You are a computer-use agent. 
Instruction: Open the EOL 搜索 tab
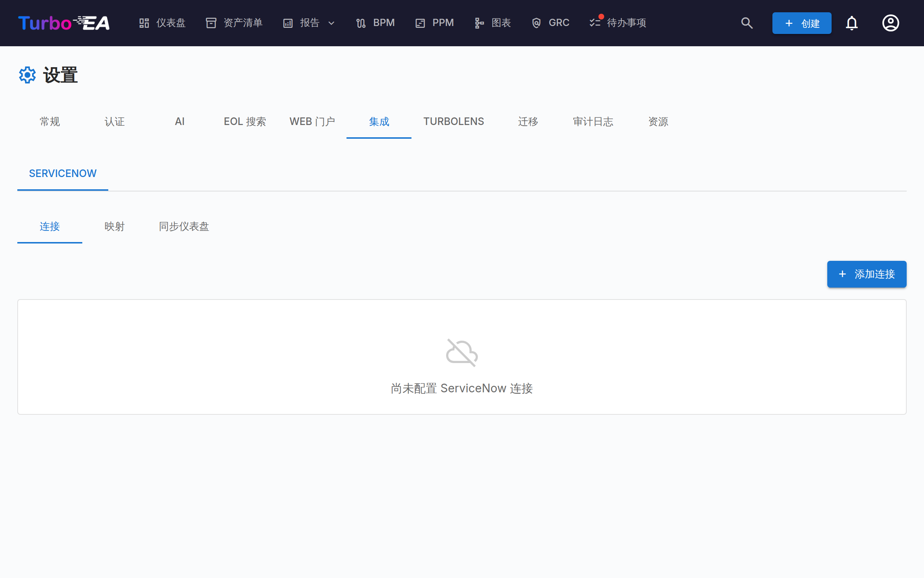click(x=245, y=122)
